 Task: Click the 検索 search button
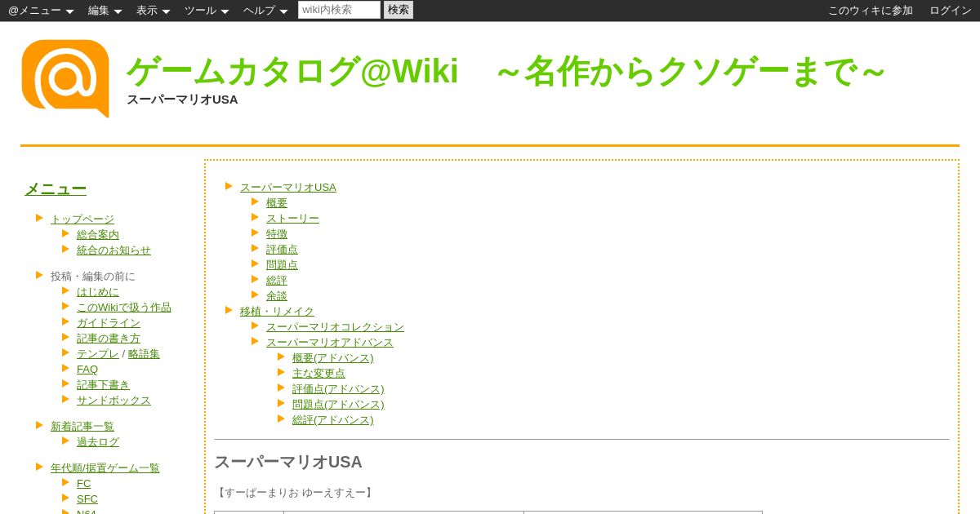(x=399, y=10)
